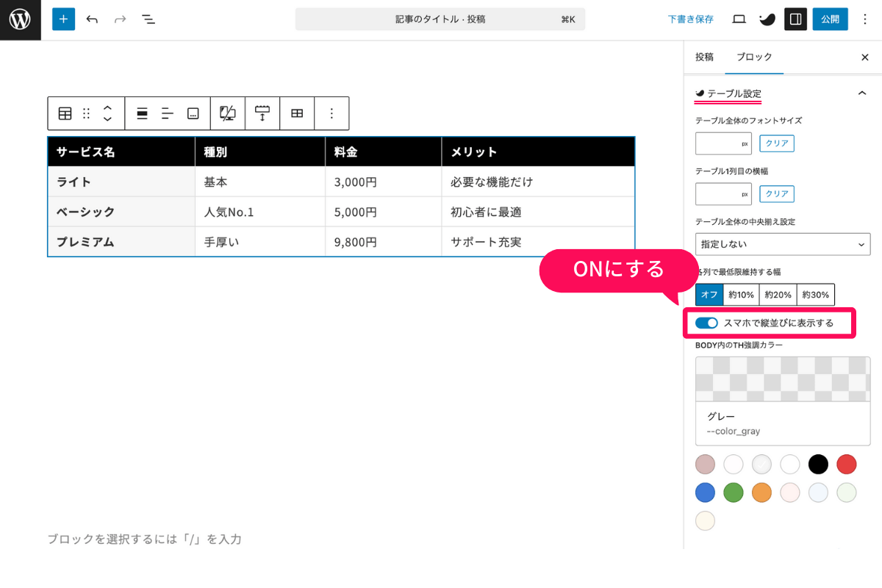Open the document overview list icon

pos(148,19)
